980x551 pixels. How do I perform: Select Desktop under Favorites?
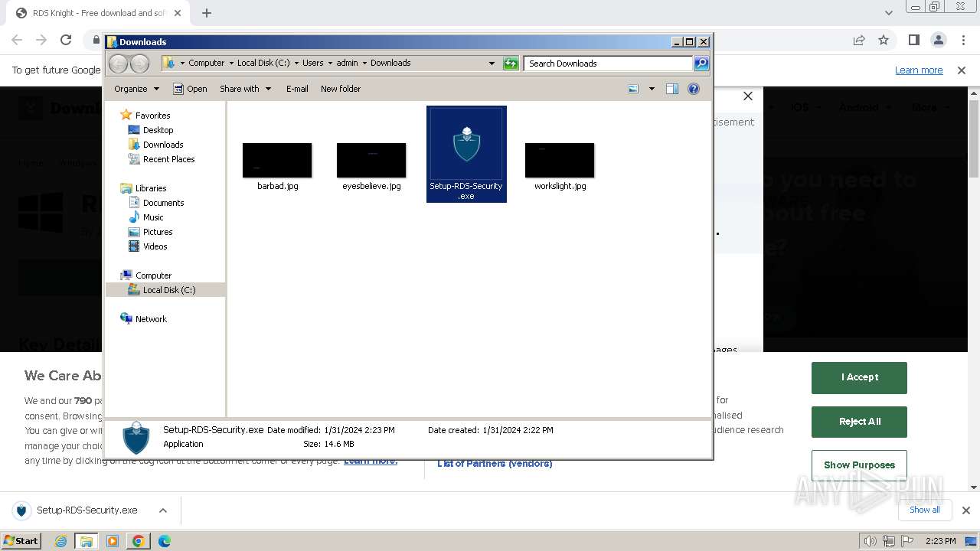(158, 130)
